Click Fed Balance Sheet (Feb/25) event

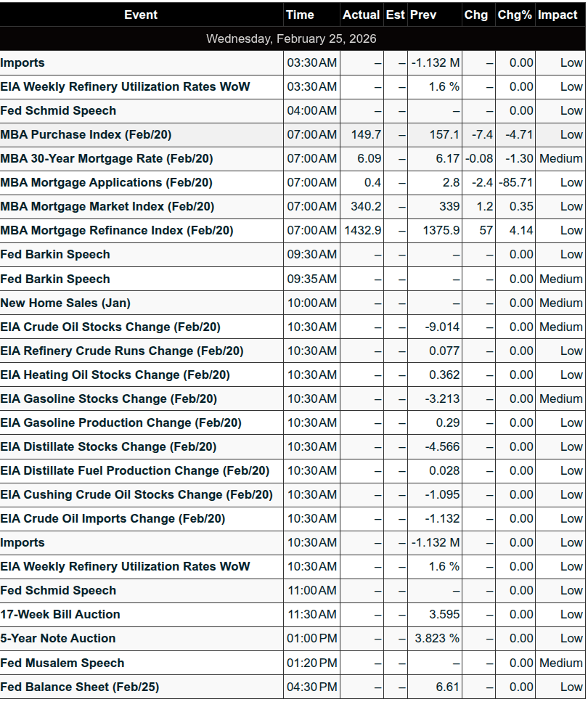coord(79,687)
